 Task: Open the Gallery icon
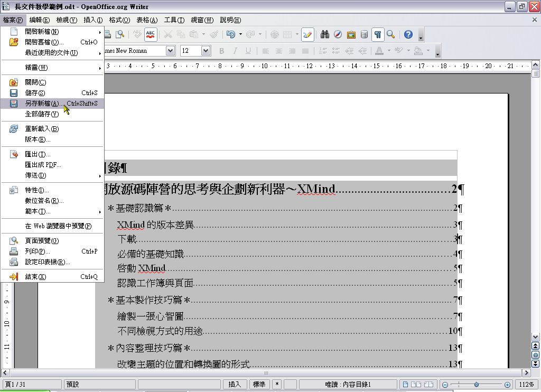coord(351,34)
